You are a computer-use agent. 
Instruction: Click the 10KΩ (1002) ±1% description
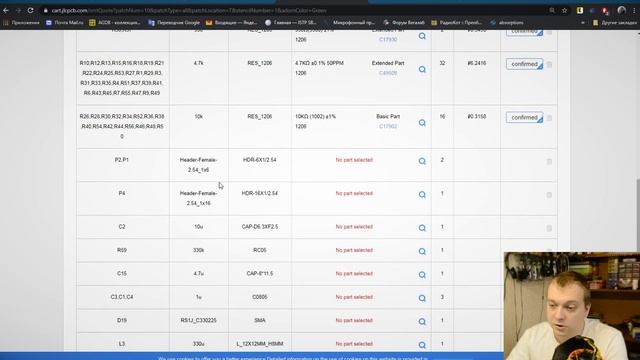[x=315, y=122]
